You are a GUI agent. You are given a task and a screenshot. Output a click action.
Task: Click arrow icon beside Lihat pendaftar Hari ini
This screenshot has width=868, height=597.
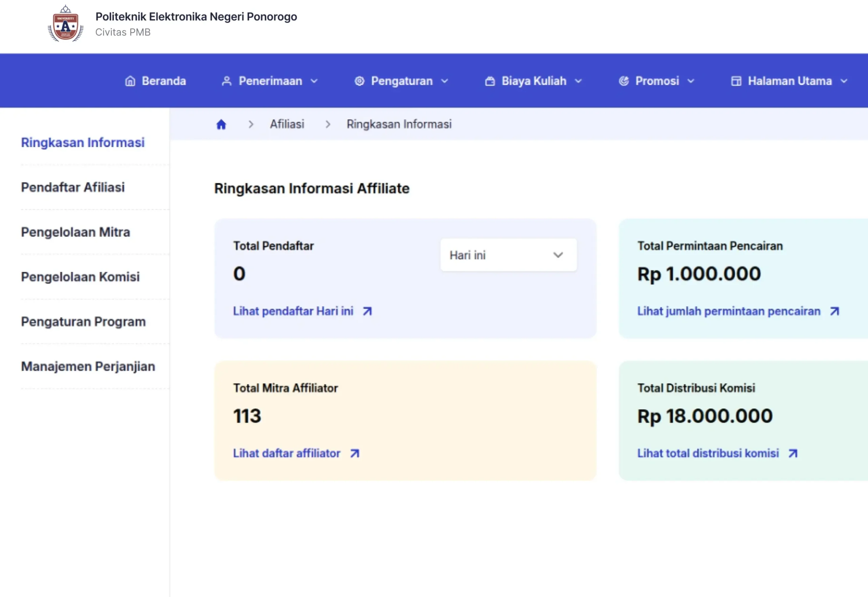368,311
